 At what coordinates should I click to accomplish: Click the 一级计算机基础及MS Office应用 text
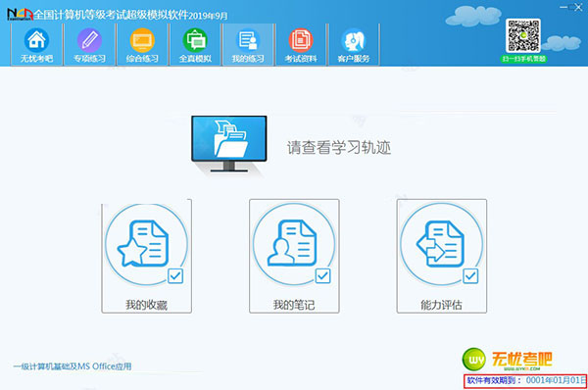click(73, 366)
